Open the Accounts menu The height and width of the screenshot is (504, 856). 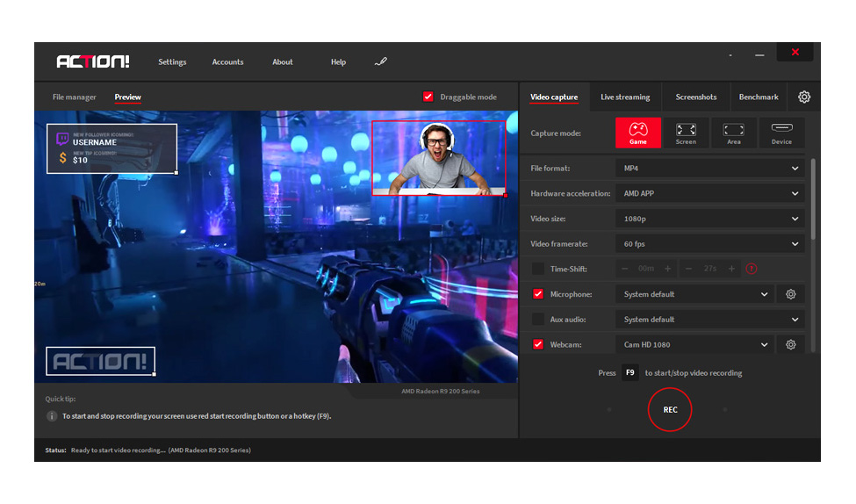(x=227, y=61)
